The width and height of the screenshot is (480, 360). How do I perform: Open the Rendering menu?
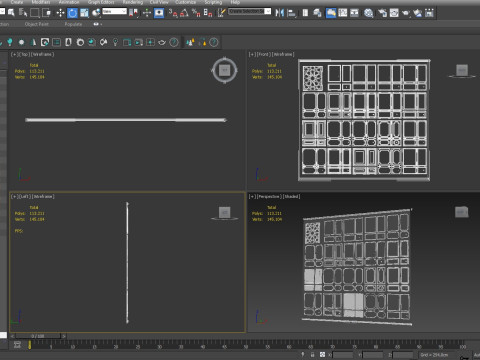click(132, 2)
